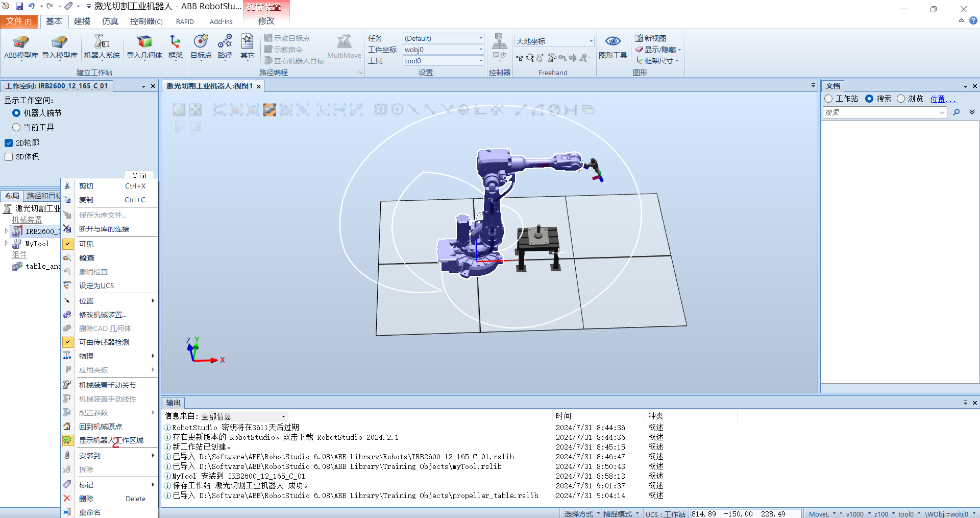This screenshot has width=980, height=518.
Task: Open the 控制器(C) ribbon tab
Action: click(x=146, y=21)
